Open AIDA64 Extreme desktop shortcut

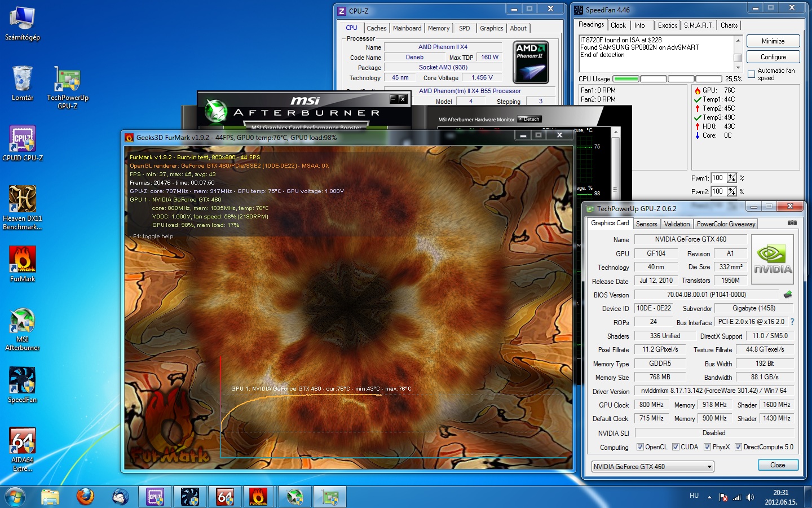click(x=23, y=449)
